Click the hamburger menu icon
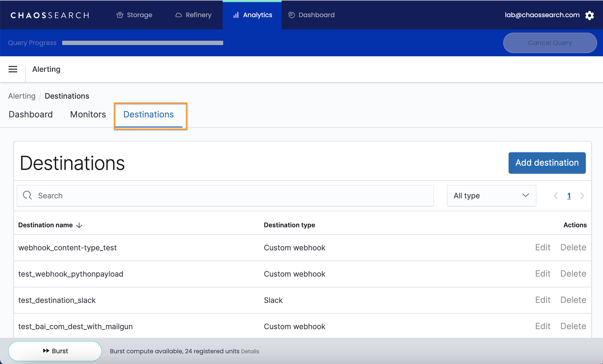The width and height of the screenshot is (603, 364). point(13,69)
